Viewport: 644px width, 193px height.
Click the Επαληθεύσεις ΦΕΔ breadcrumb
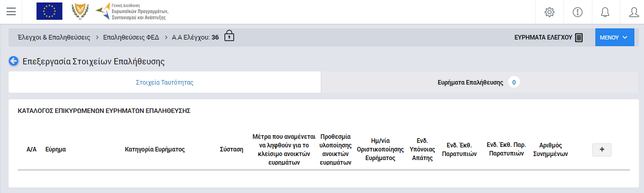point(131,37)
